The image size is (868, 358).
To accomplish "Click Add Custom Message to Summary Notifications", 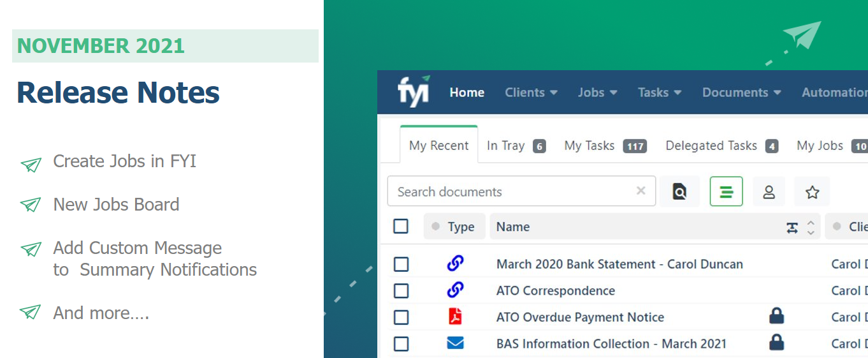I will 155,258.
